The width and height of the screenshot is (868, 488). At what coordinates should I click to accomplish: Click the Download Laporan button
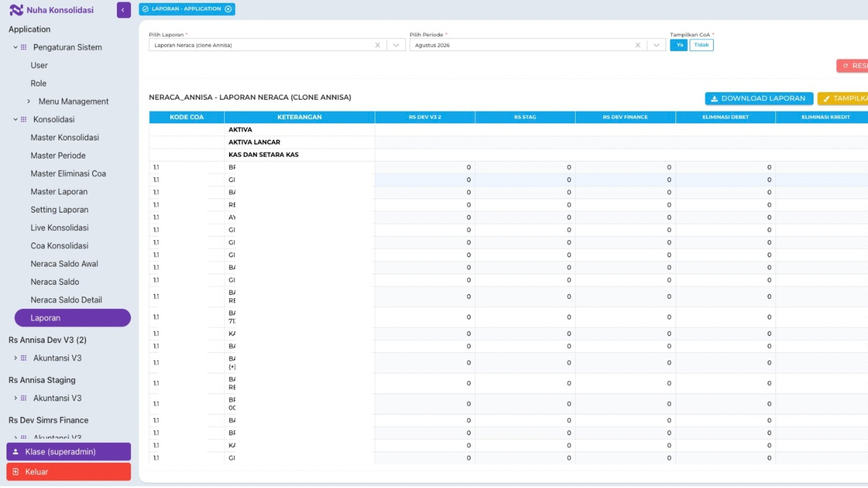pos(759,98)
